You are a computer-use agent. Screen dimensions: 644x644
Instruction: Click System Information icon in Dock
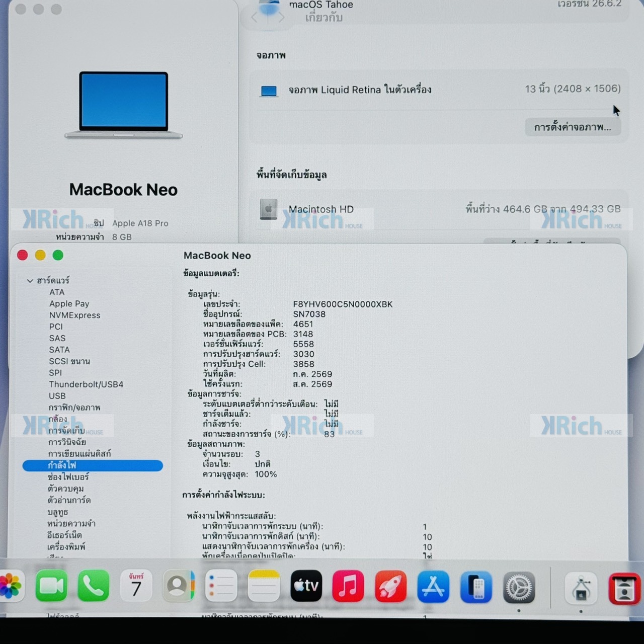point(581,588)
